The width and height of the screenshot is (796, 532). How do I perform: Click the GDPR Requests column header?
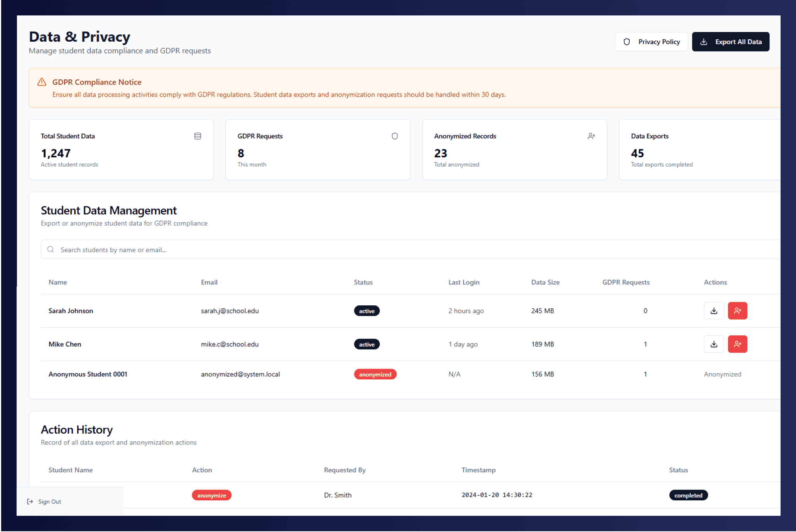[x=626, y=282]
